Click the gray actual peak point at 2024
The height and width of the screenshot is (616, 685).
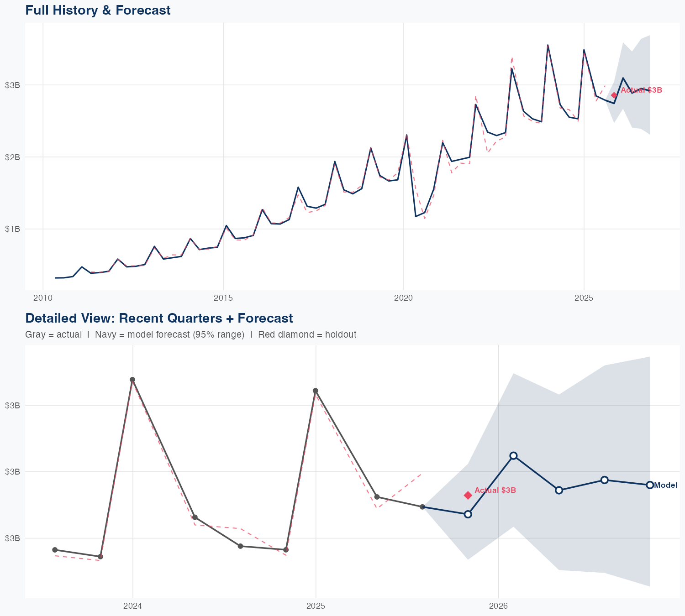[132, 380]
